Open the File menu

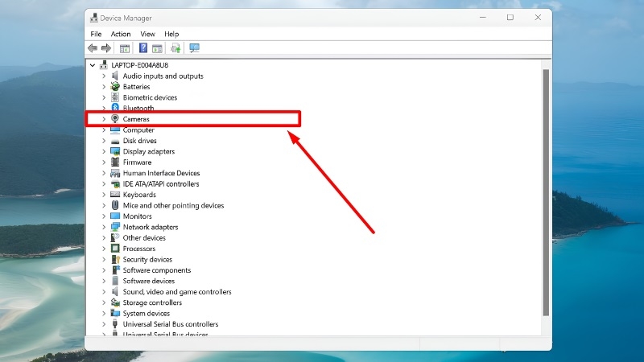click(x=96, y=34)
